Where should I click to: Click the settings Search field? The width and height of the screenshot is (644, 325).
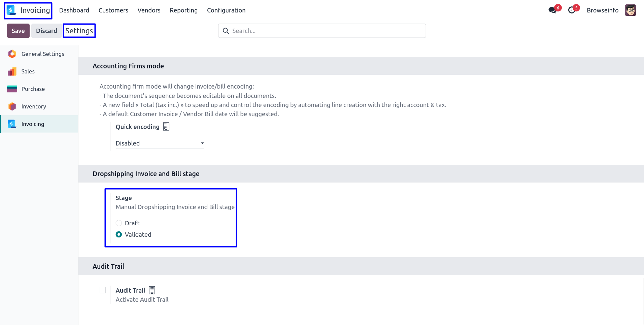point(327,31)
